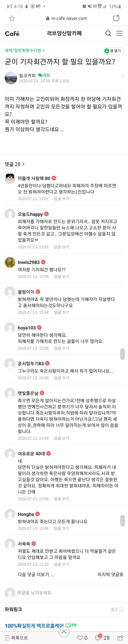Viewport: 128px width, 644px height.
Task: Return to list with 목록으로
Action: (x=16, y=638)
